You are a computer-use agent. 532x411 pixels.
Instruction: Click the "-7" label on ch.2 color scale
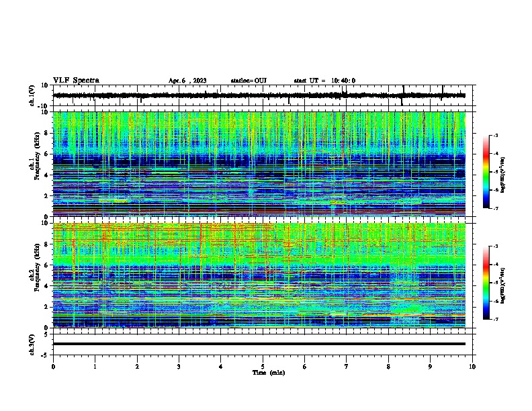coord(495,319)
